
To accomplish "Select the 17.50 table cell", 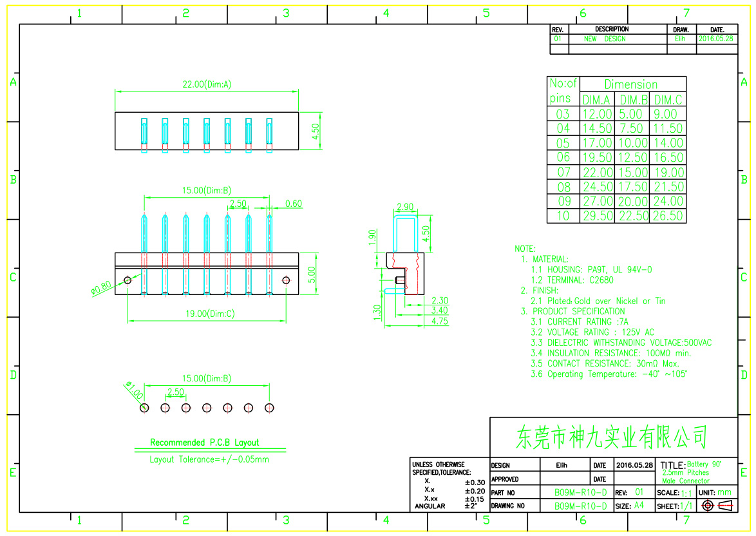I will 634,187.
